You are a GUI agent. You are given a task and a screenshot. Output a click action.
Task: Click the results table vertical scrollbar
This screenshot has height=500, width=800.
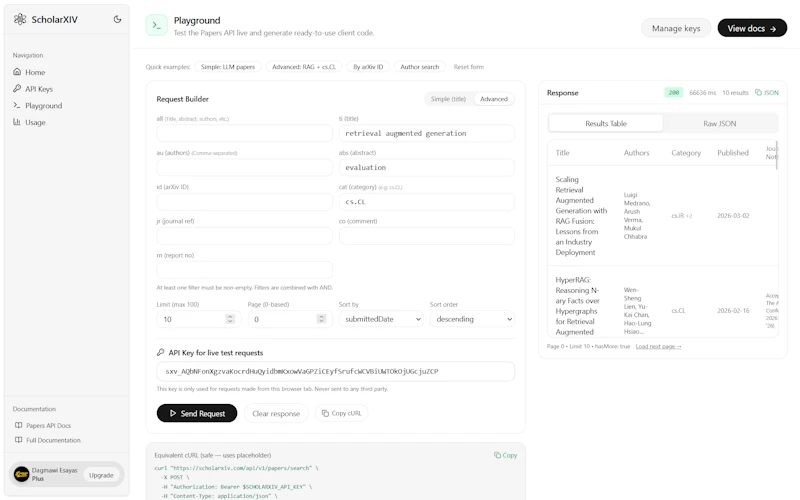(x=777, y=156)
